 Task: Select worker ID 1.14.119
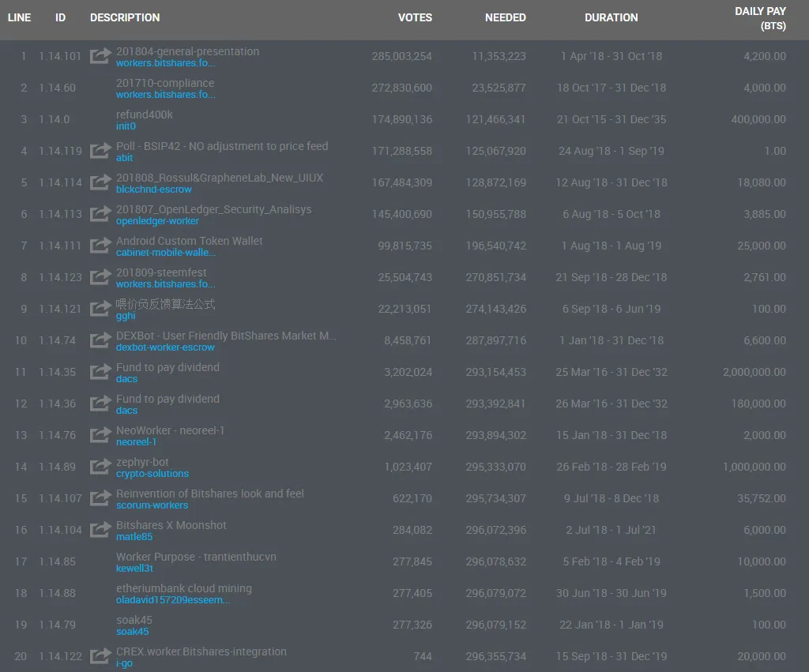60,151
